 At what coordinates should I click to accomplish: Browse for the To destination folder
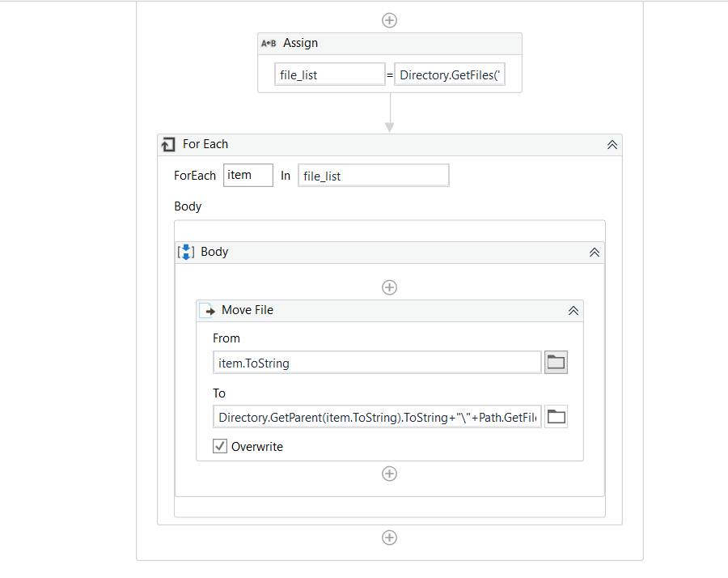(x=556, y=417)
